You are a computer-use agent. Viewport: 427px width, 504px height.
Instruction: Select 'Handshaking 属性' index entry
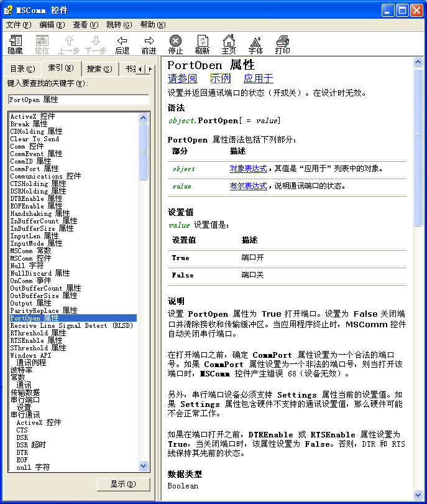point(40,213)
